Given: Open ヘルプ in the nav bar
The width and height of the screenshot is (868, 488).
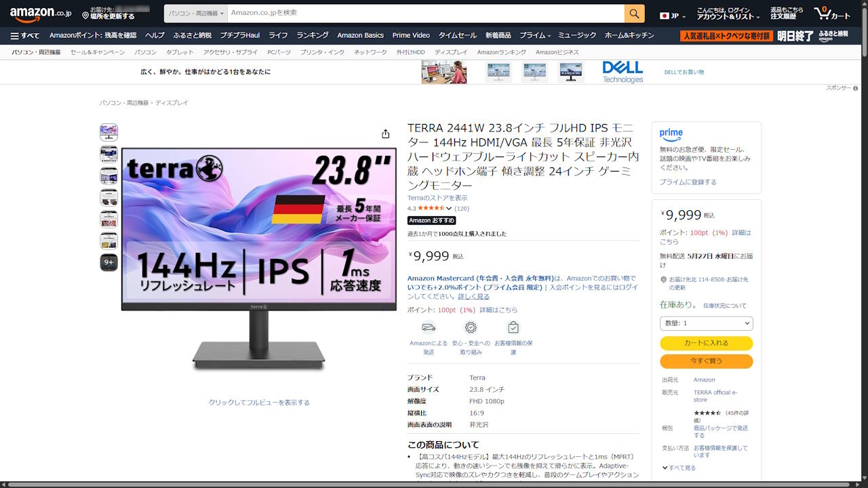Looking at the screenshot, I should [155, 35].
